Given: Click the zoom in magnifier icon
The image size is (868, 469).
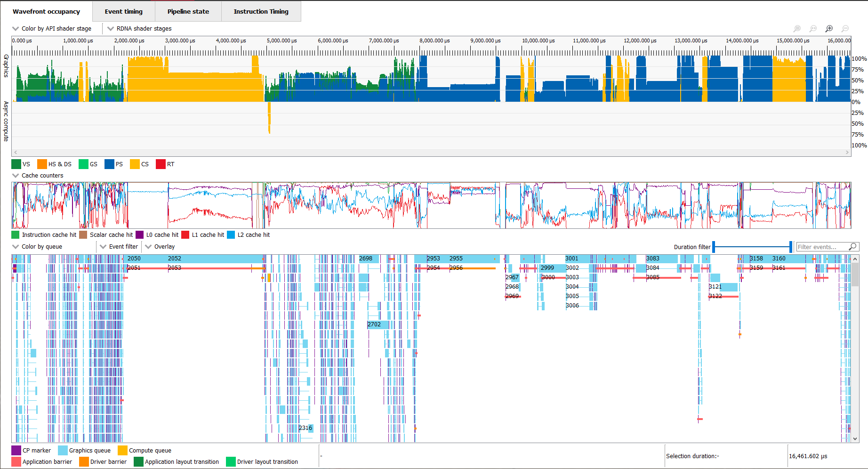Looking at the screenshot, I should point(829,29).
